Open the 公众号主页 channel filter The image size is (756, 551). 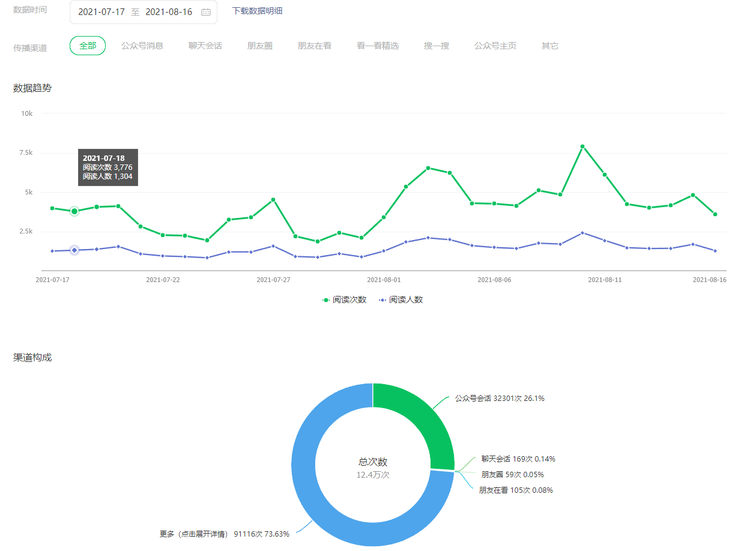495,46
